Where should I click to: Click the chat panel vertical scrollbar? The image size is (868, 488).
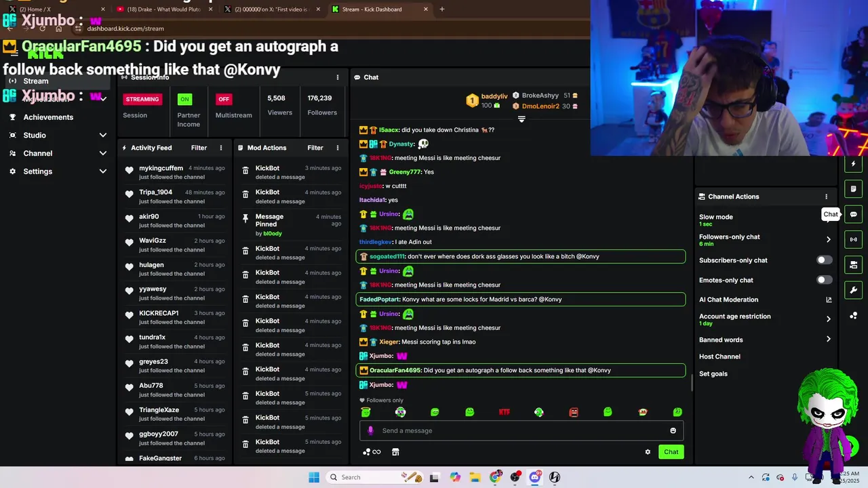(692, 384)
